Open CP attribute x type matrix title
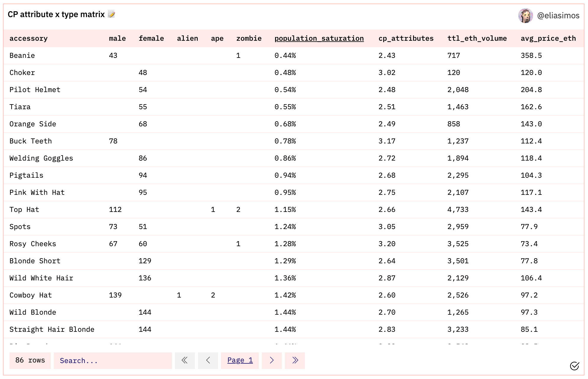This screenshot has height=379, width=588. pos(56,14)
